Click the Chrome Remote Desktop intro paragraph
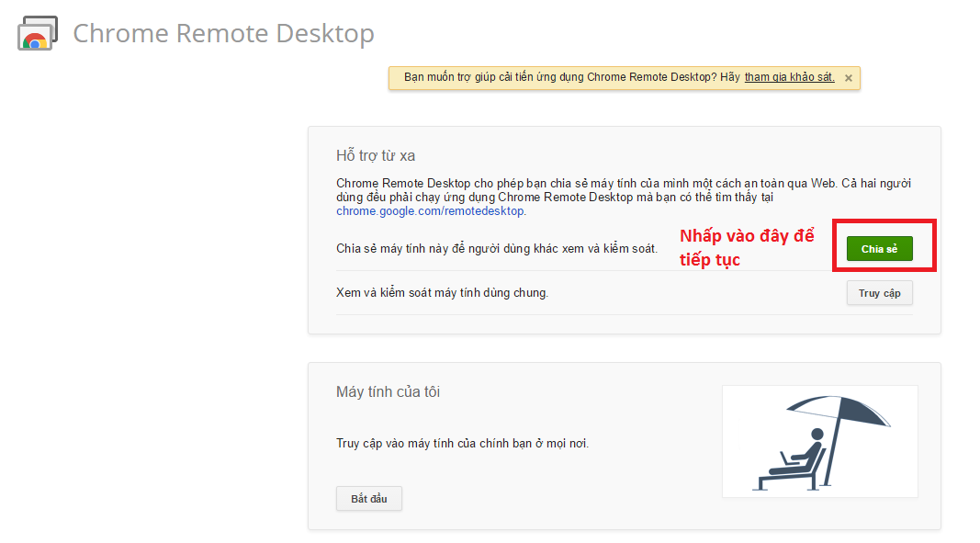Viewport: 980px width, 543px height. 624,197
